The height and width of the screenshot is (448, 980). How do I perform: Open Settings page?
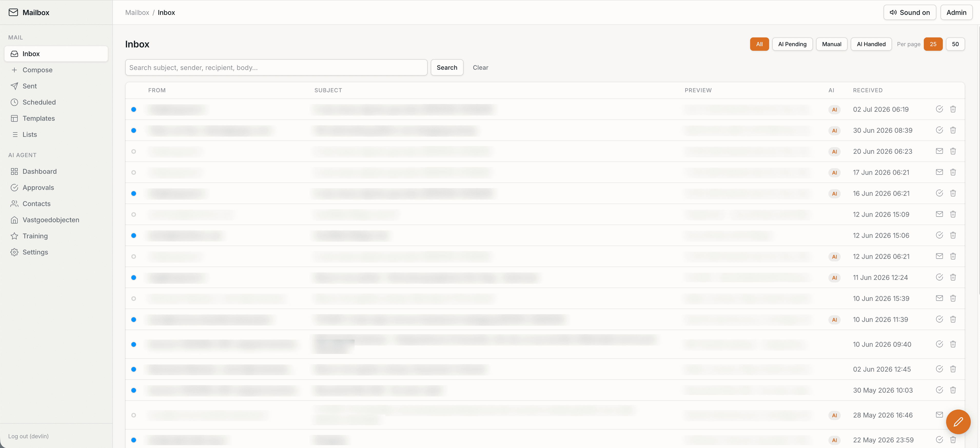point(56,252)
